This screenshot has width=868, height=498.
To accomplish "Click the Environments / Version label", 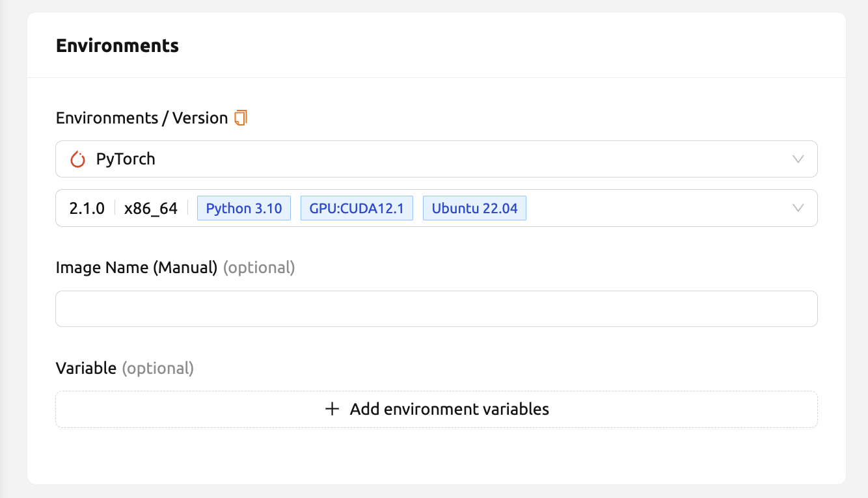I will coord(142,118).
